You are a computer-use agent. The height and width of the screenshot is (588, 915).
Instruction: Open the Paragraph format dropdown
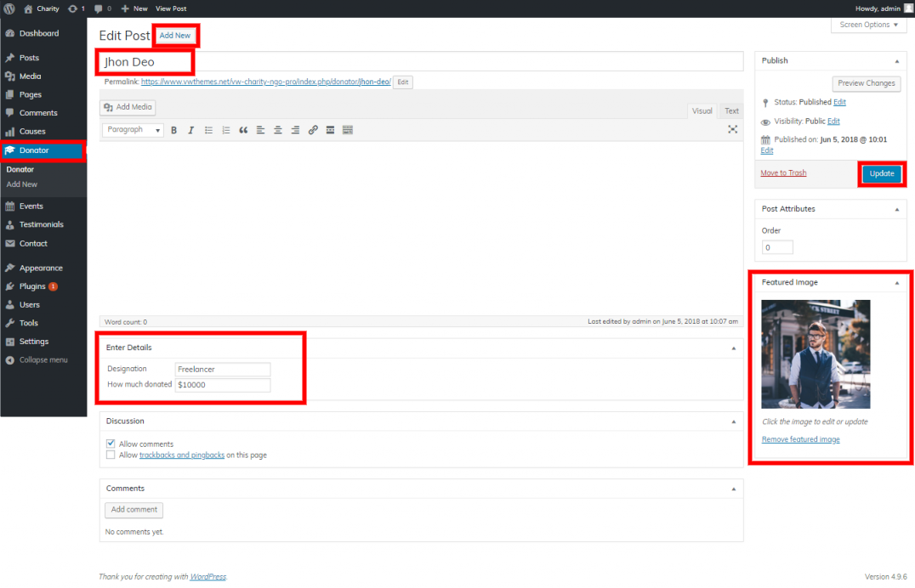pyautogui.click(x=133, y=130)
